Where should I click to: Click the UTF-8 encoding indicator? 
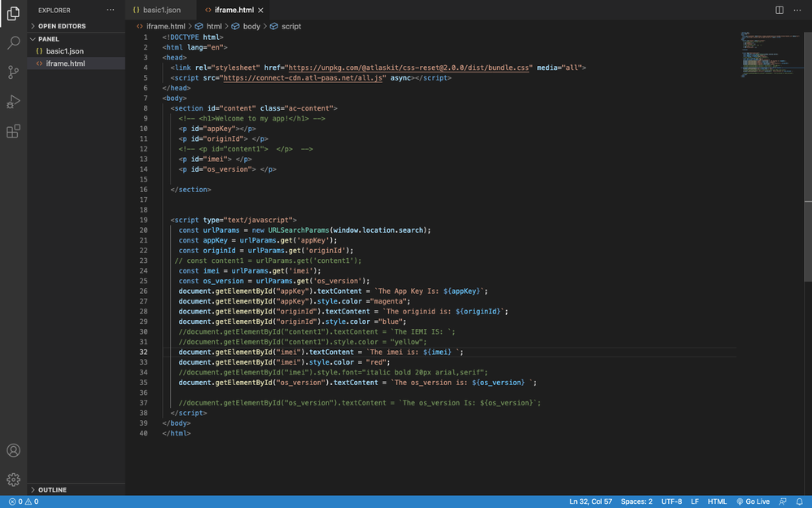671,501
